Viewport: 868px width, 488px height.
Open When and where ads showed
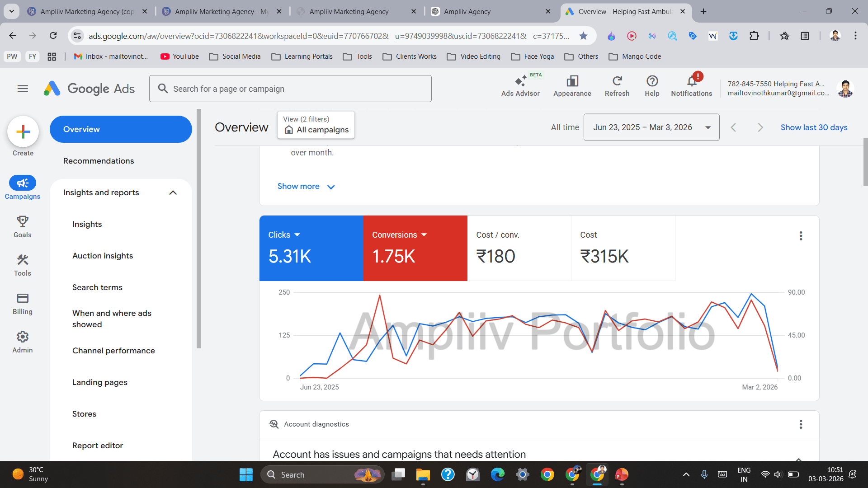(x=112, y=319)
